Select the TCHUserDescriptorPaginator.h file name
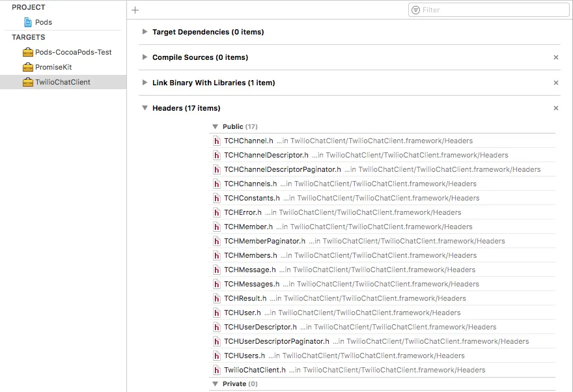Viewport: 573px width, 392px height. point(277,341)
